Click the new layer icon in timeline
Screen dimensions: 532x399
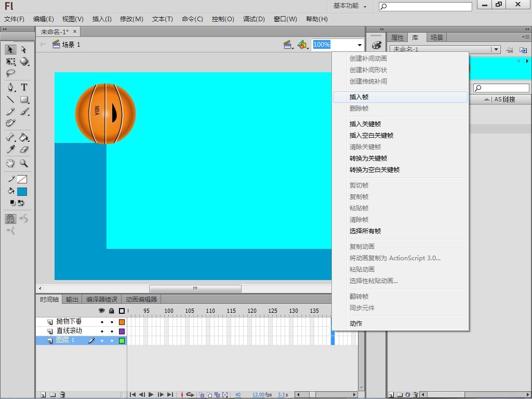43,395
